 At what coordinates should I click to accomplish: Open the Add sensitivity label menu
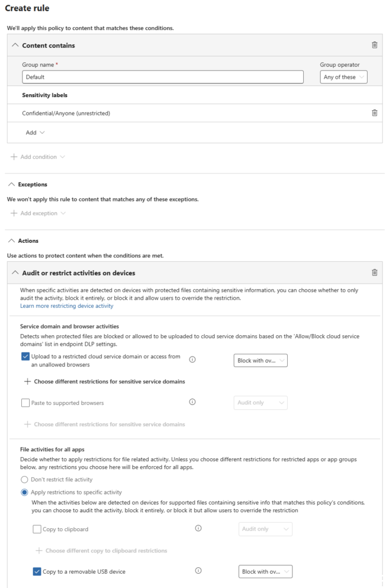coord(35,133)
